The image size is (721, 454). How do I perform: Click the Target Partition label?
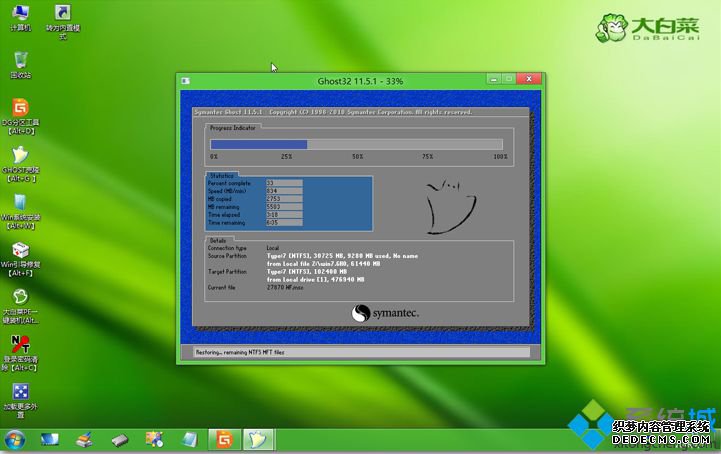pos(227,272)
